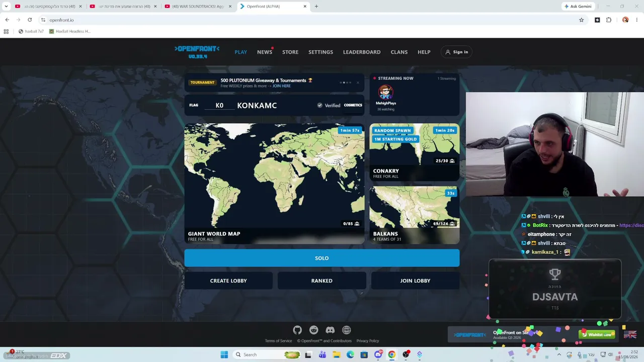The width and height of the screenshot is (644, 362).
Task: Open the HELP page
Action: click(424, 52)
